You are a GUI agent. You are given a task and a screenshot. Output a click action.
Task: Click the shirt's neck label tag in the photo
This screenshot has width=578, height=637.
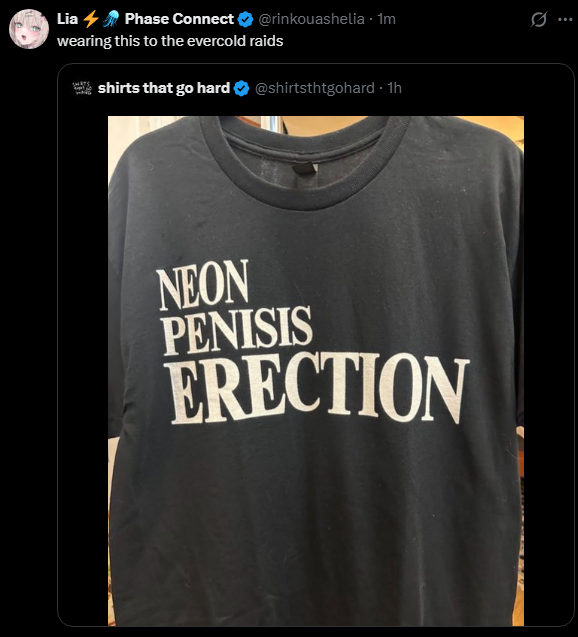(x=304, y=169)
